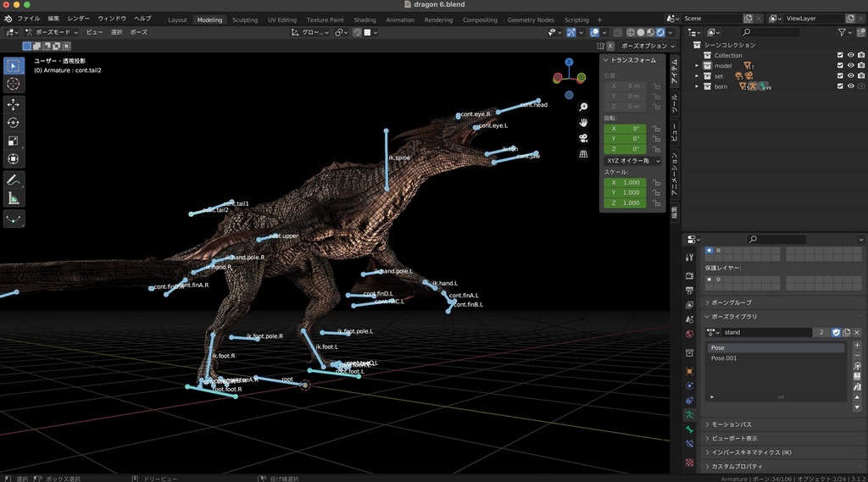
Task: Open the Tool properties tab icon
Action: point(689,258)
